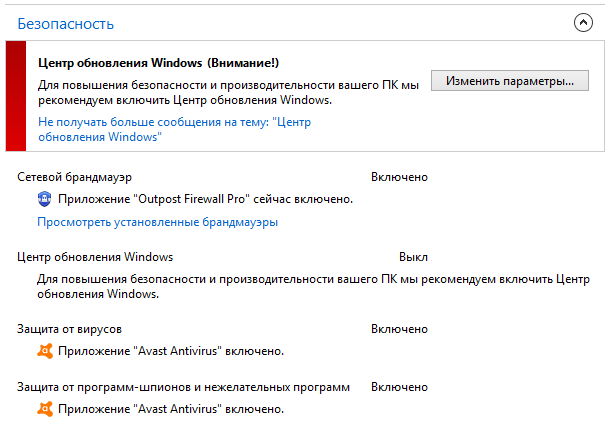The width and height of the screenshot is (611, 424).
Task: Click the Защита от вирусов heading
Action: pos(69,329)
